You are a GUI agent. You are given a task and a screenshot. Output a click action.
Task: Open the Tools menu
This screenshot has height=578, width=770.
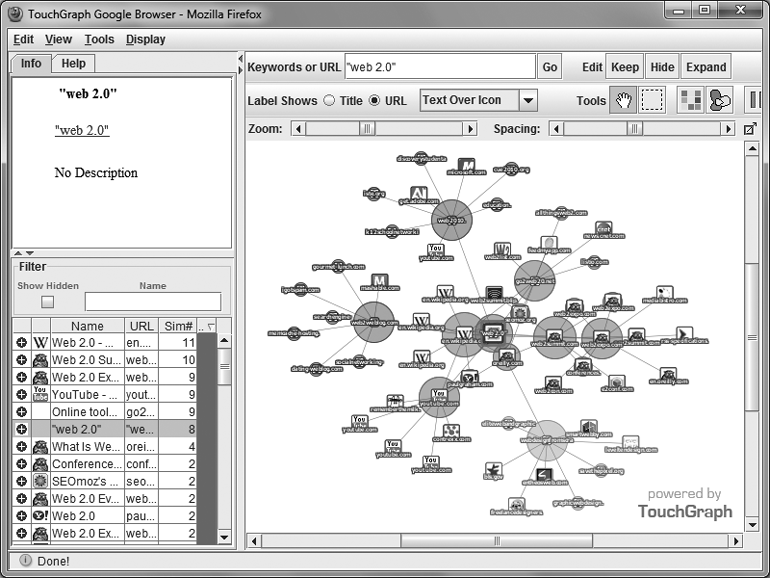(99, 40)
